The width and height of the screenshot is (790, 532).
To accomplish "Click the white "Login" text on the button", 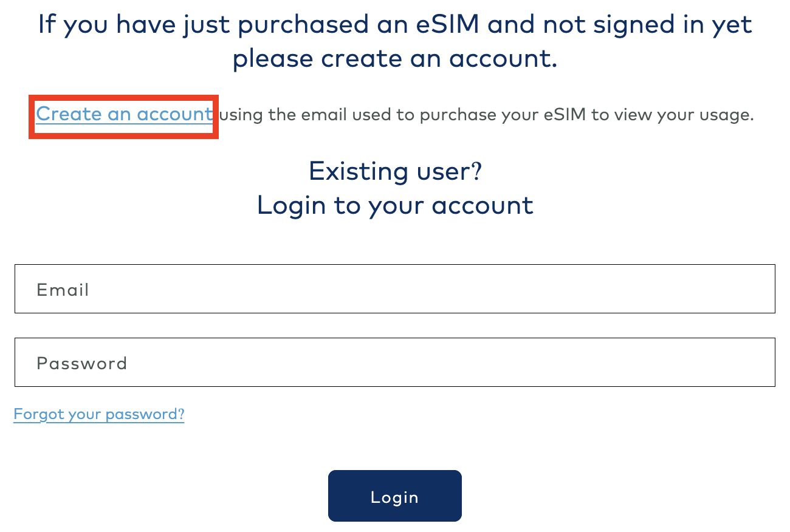I will (x=395, y=497).
